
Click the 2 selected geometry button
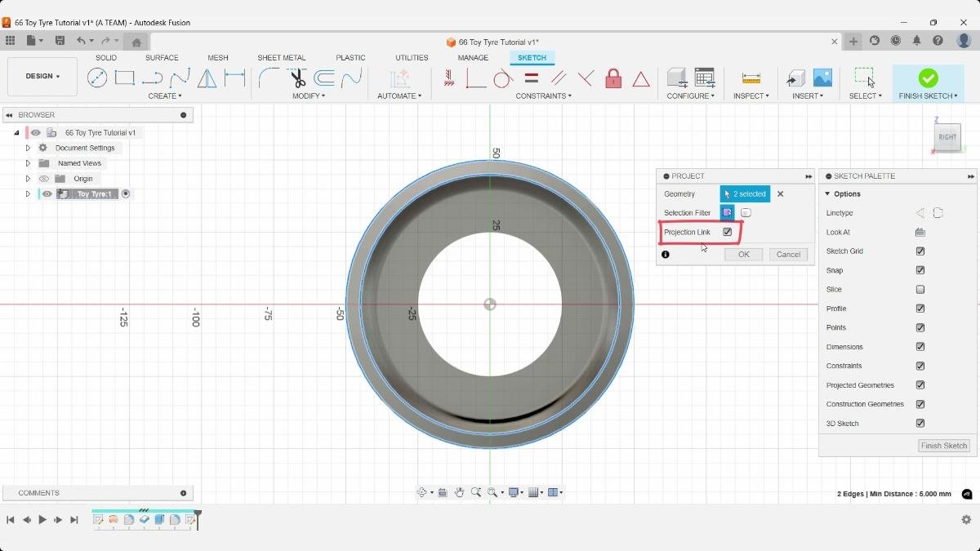click(x=745, y=194)
